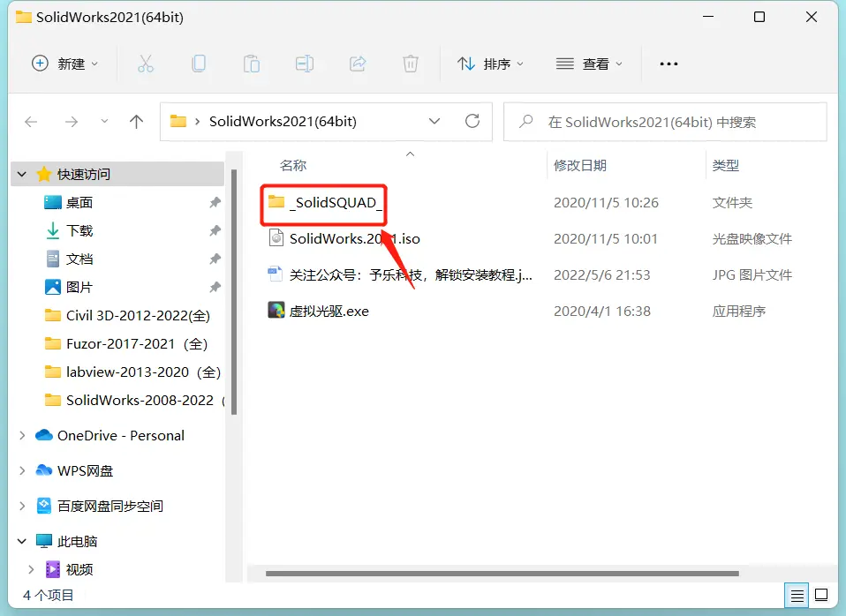Select the 关注公众号 JPG image file

pos(400,275)
